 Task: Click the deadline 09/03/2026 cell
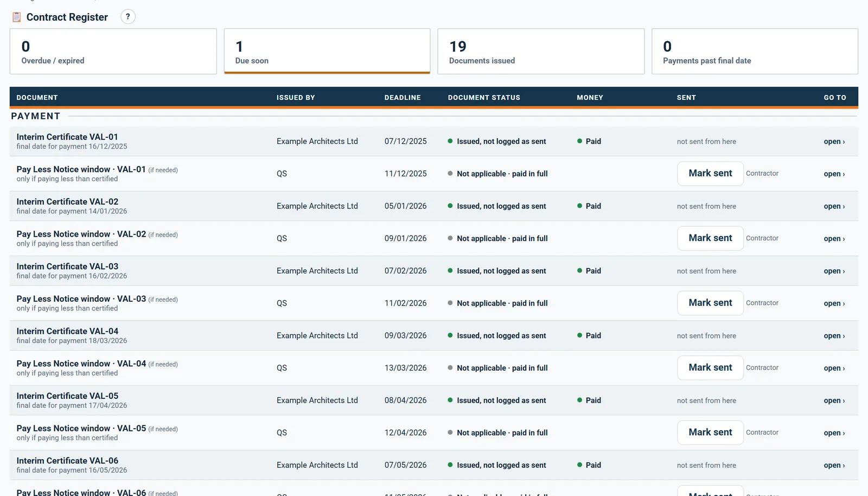click(406, 335)
